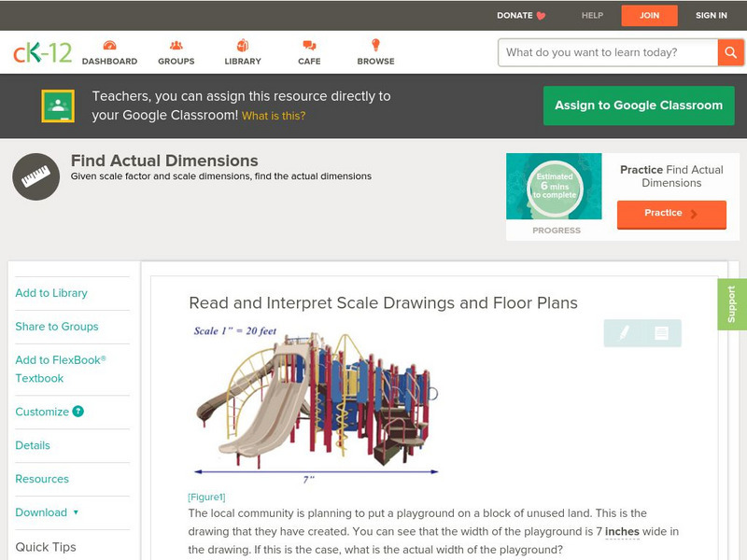Click the LIBRARY label in the navigation
This screenshot has height=560, width=747.
point(243,62)
